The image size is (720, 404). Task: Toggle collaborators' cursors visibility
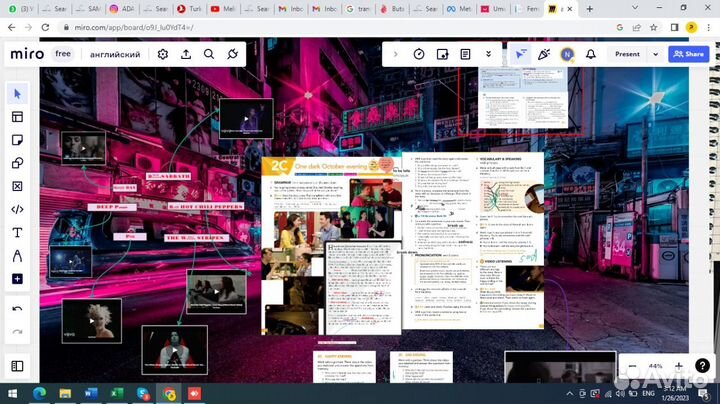(x=520, y=54)
